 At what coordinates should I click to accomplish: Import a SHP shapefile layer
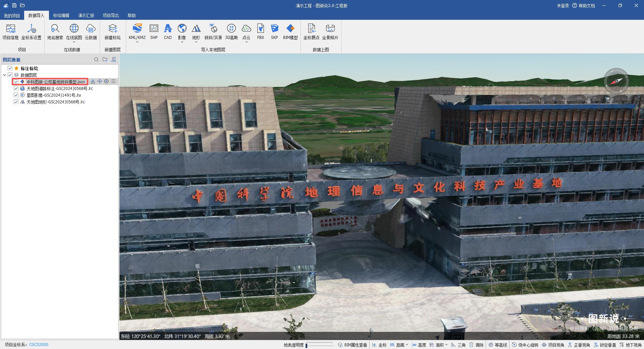click(154, 32)
